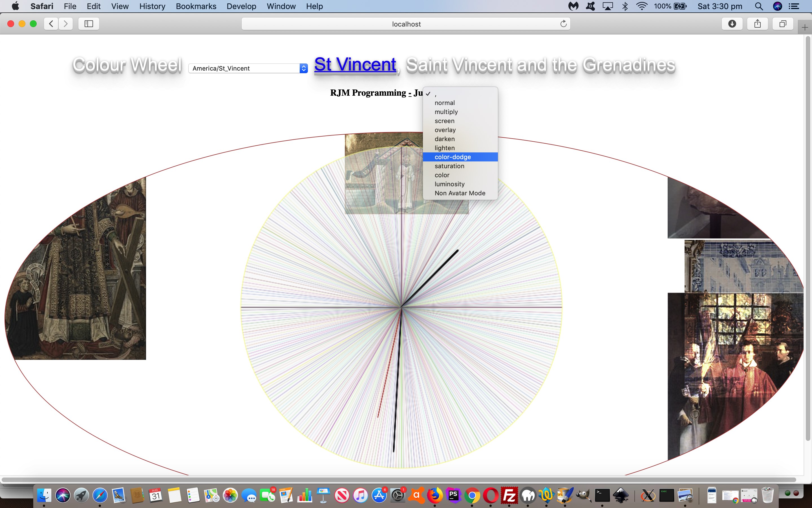Click the red-robed figures painting at right

[x=735, y=376]
